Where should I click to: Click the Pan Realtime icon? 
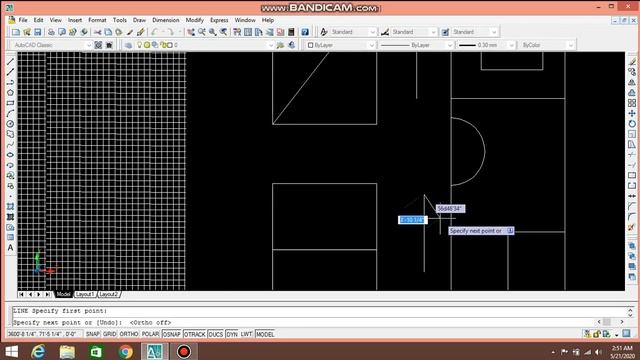[191, 32]
